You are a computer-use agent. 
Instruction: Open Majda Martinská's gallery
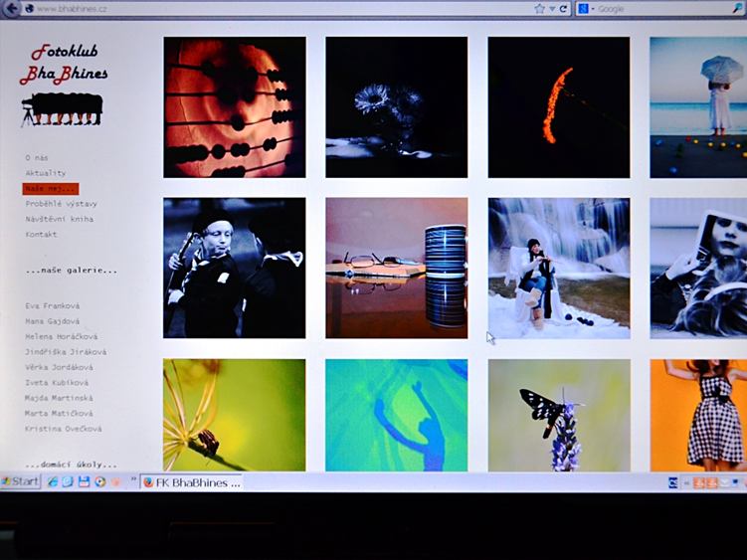coord(59,398)
